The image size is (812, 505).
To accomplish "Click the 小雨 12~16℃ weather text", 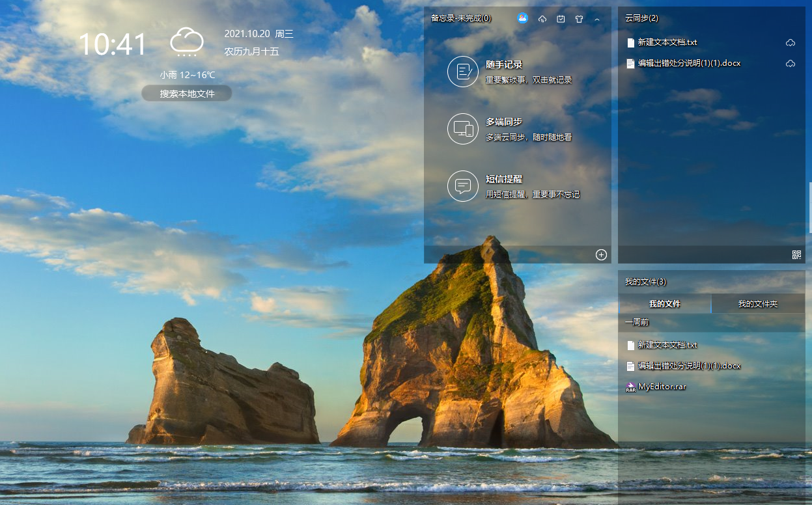I will [187, 75].
